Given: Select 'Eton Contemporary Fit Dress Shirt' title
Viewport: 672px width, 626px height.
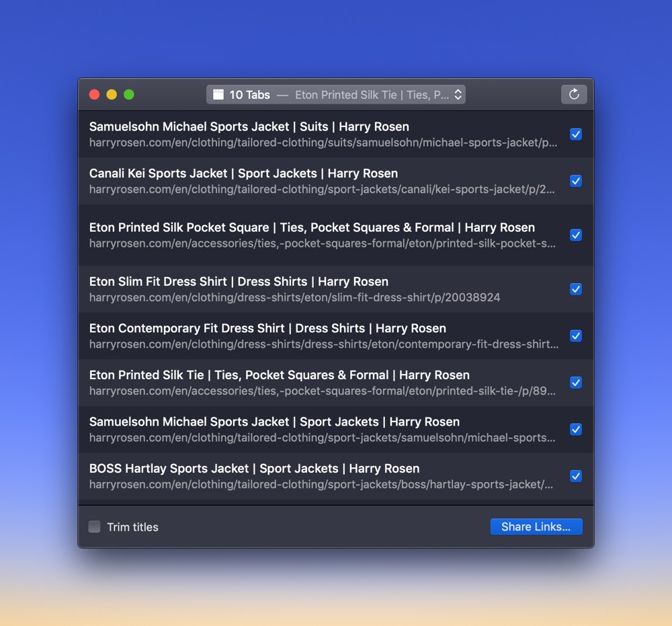Looking at the screenshot, I should tap(267, 328).
